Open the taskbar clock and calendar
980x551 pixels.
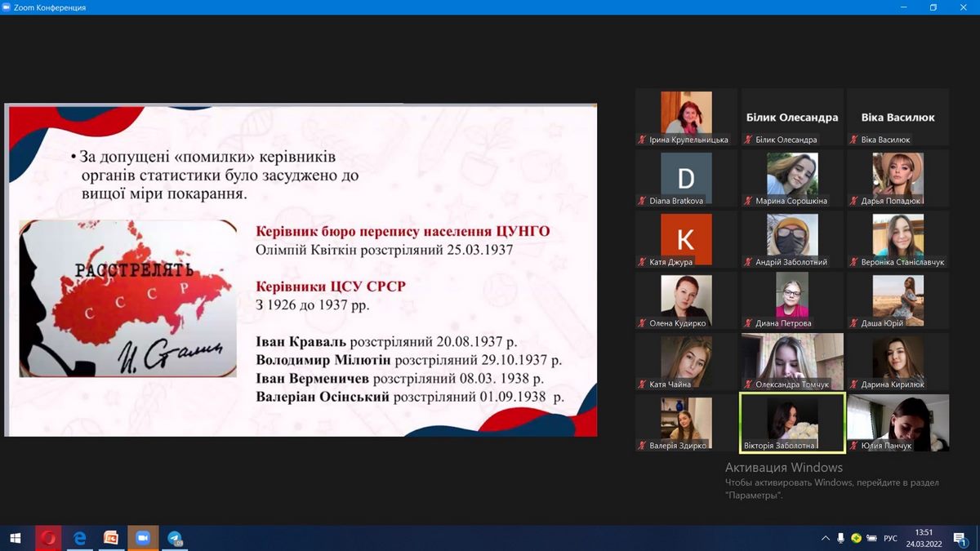[924, 538]
